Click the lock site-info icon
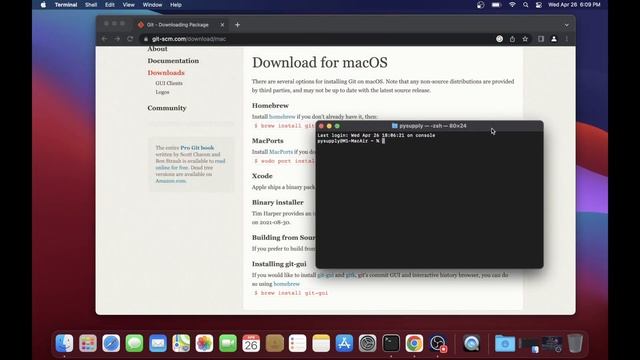Screen dimensions: 640x360 pyautogui.click(x=146, y=39)
